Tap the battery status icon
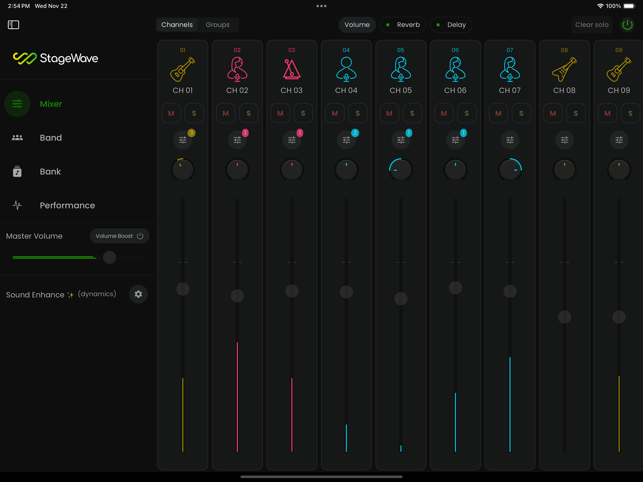Image resolution: width=643 pixels, height=482 pixels. (x=629, y=6)
